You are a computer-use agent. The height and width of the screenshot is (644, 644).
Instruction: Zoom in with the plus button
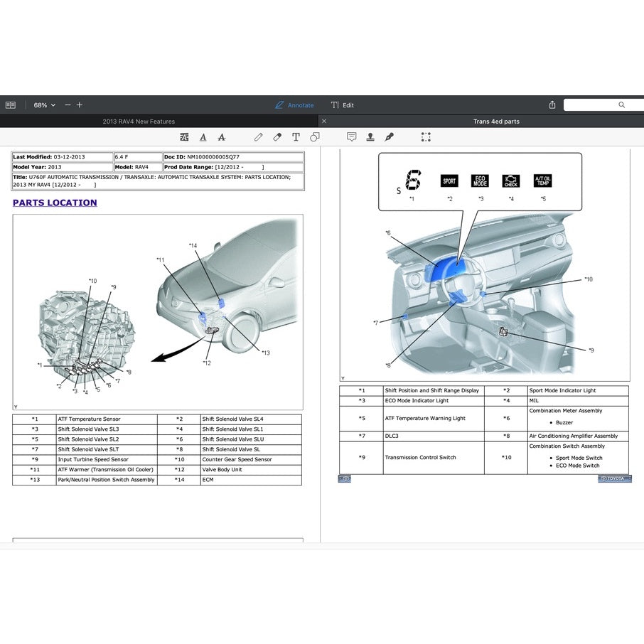tap(80, 105)
